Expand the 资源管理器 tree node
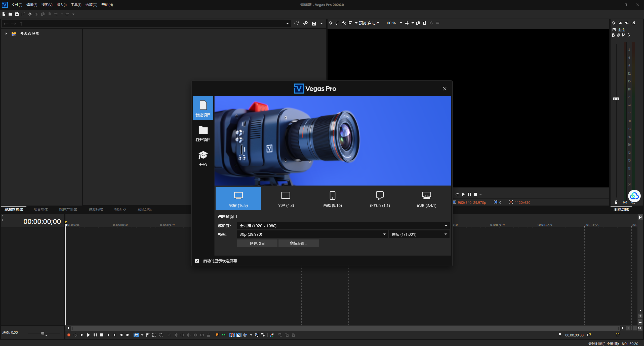 [x=6, y=33]
